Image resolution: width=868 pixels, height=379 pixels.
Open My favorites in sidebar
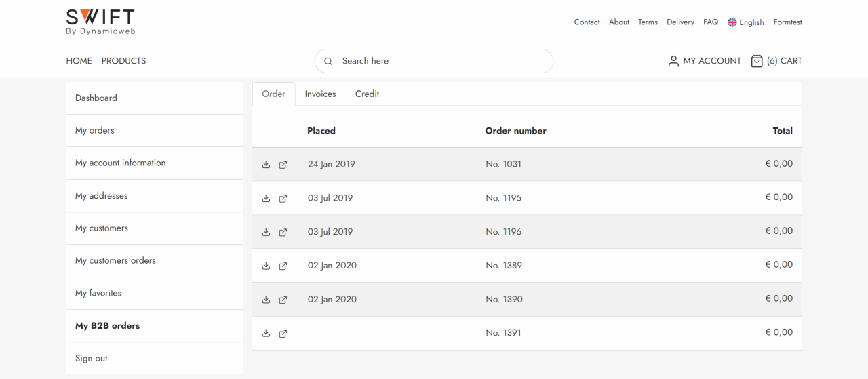point(98,294)
